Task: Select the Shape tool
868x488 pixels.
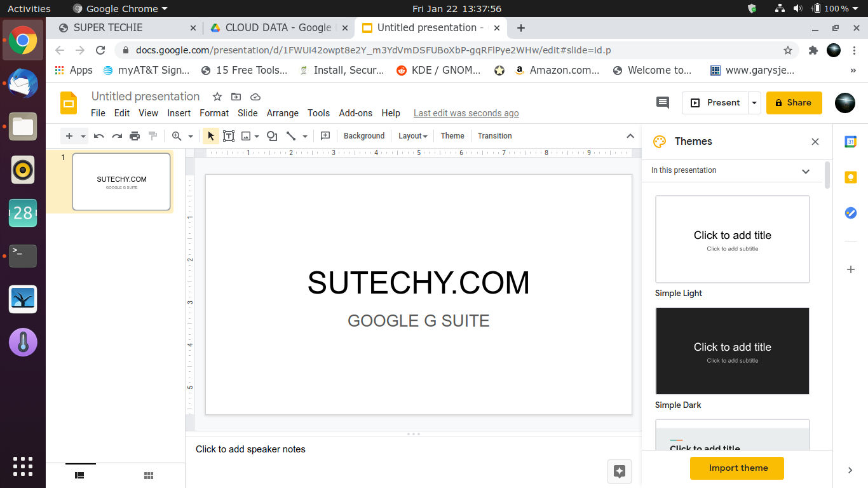Action: (272, 136)
